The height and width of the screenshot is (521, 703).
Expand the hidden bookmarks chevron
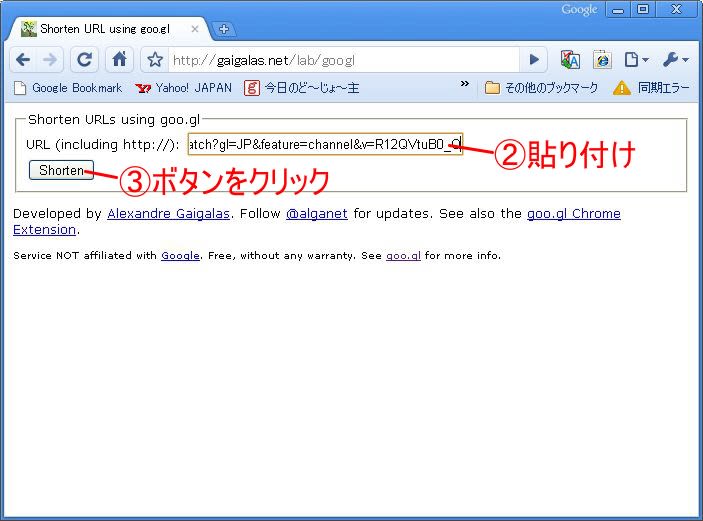point(464,87)
